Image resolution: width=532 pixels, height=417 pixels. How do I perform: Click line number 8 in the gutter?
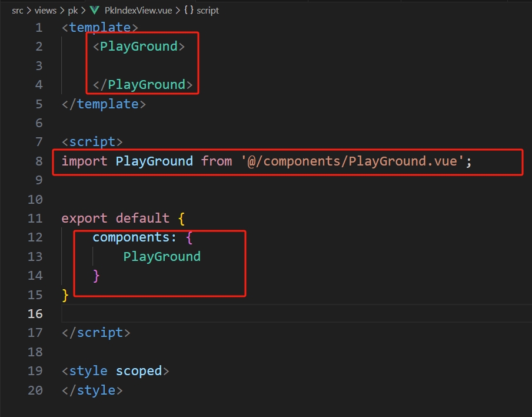pyautogui.click(x=39, y=161)
